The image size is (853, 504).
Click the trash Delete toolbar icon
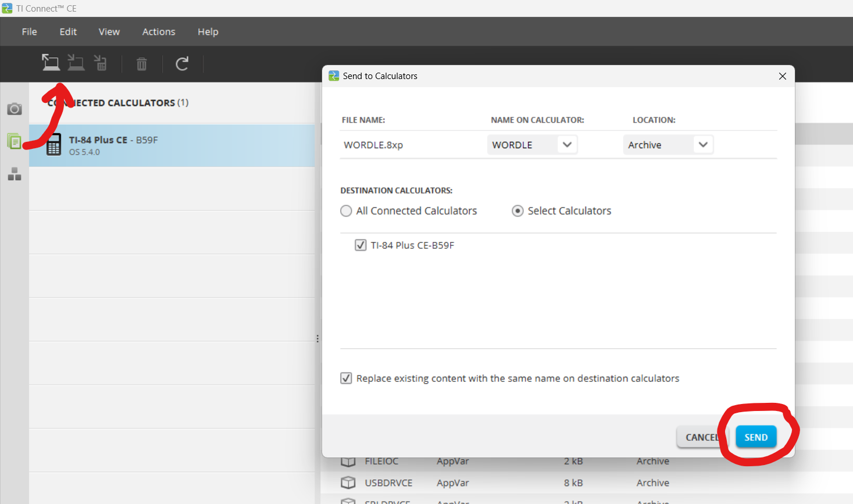[x=141, y=63]
